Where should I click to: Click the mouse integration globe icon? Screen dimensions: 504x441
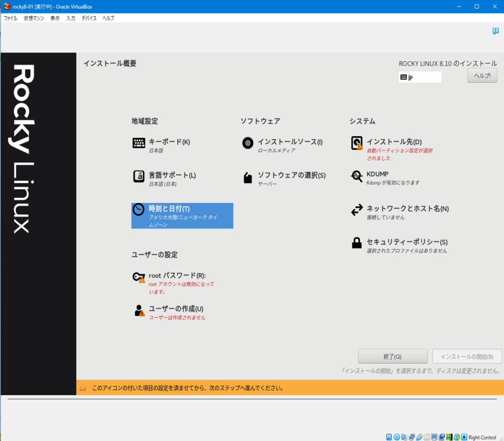456,437
